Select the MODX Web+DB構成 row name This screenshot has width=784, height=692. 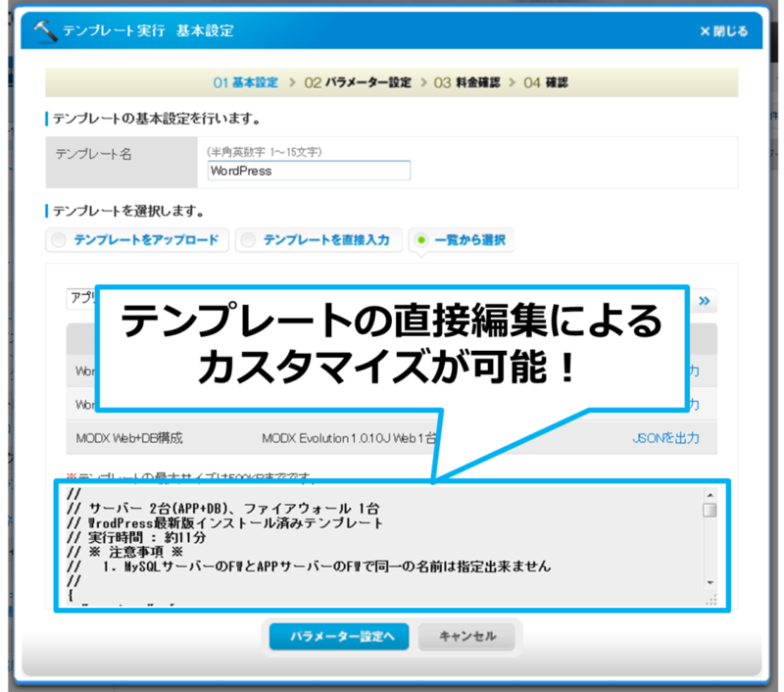129,438
